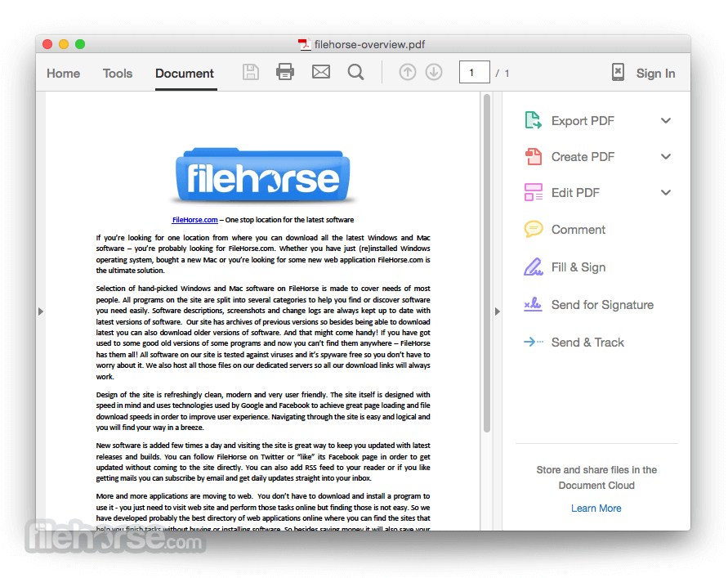Viewport: 728px width, 578px height.
Task: Click the filehorse-overview.pdf window title
Action: (369, 45)
